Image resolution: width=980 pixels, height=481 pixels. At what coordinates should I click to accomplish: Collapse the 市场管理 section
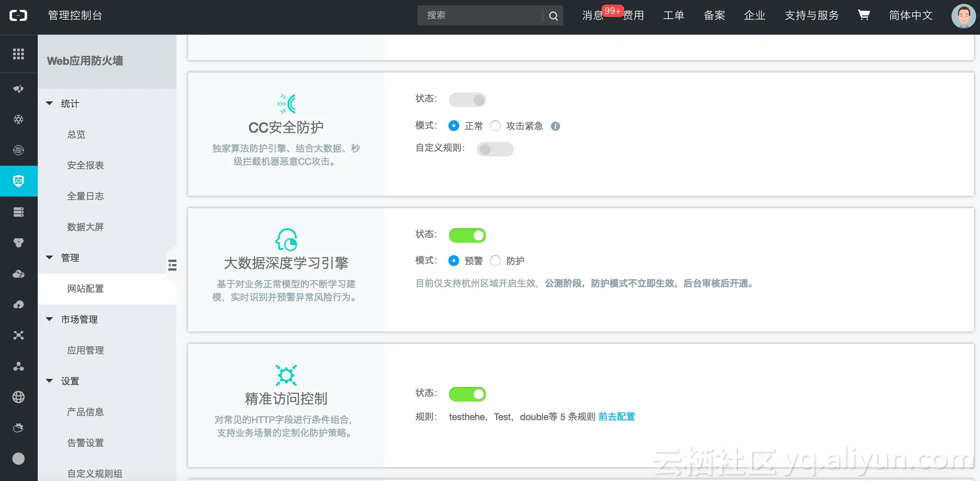click(49, 319)
